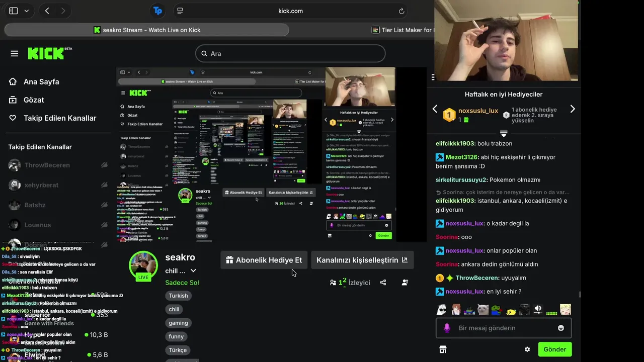Open xehyrberat followed channel
Screen dimensions: 644x362
tap(42, 185)
